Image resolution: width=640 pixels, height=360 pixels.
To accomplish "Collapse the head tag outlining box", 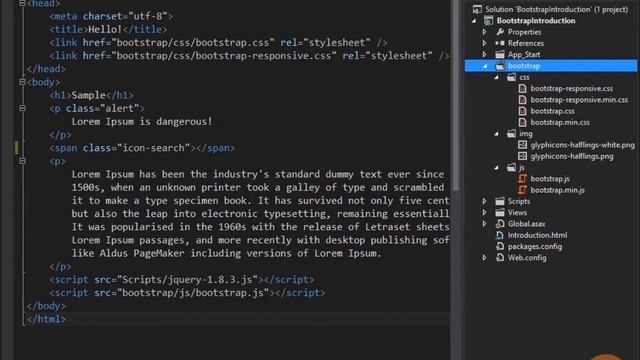I will tap(22, 3).
